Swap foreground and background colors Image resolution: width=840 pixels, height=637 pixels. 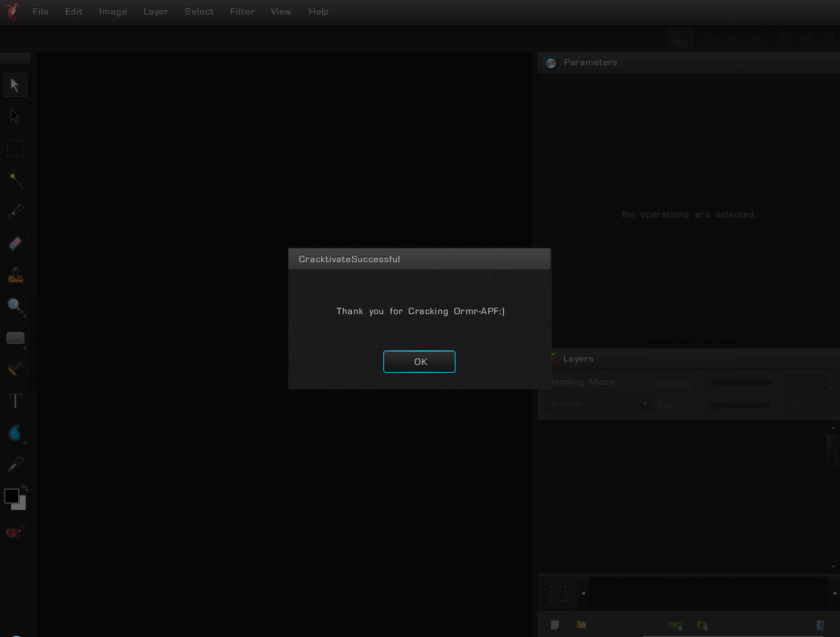24,489
